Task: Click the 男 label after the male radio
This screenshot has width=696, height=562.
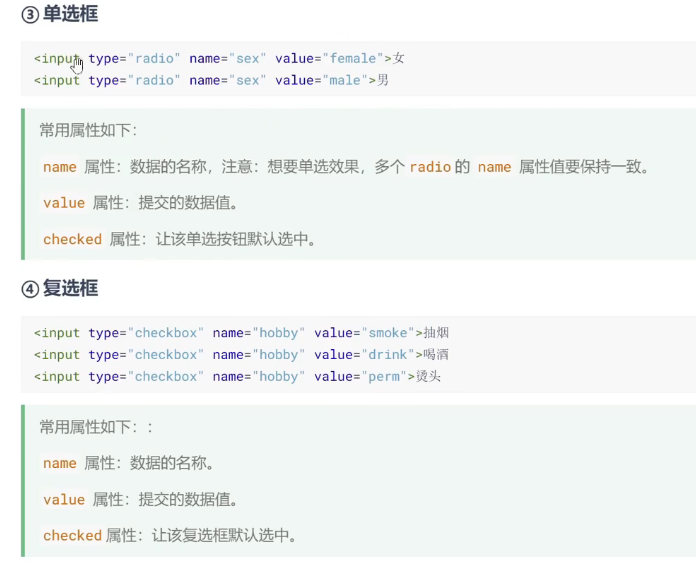Action: pos(383,80)
